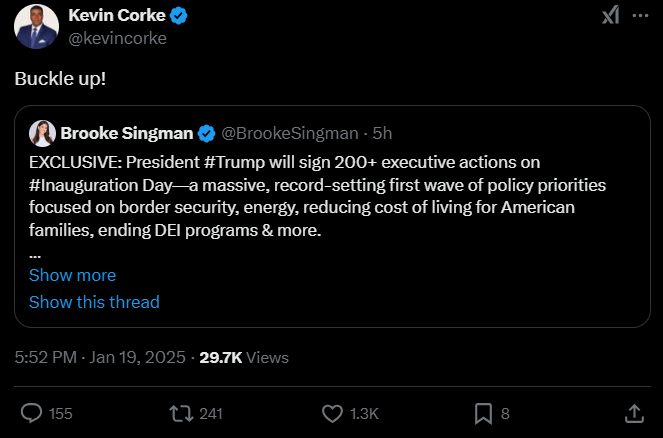Click Brooke Singman's verified badge

click(206, 134)
